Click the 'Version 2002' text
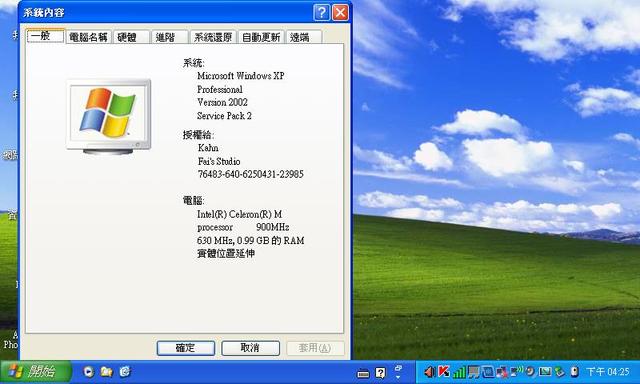The height and width of the screenshot is (384, 640). [222, 102]
